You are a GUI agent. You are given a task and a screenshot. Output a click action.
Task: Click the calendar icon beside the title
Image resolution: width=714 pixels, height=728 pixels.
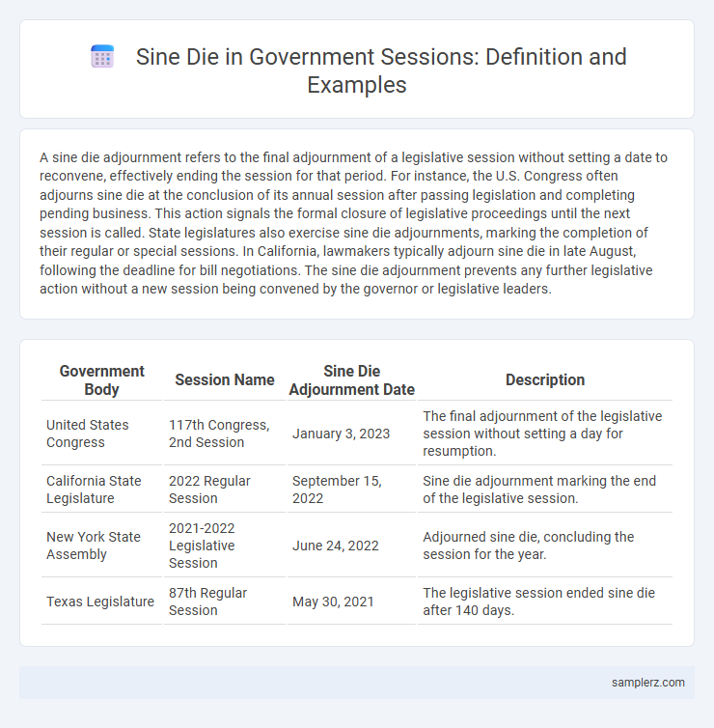pyautogui.click(x=102, y=57)
